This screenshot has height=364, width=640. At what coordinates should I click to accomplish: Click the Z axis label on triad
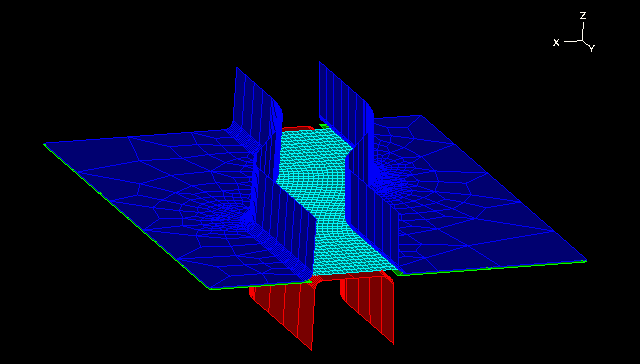tap(583, 16)
